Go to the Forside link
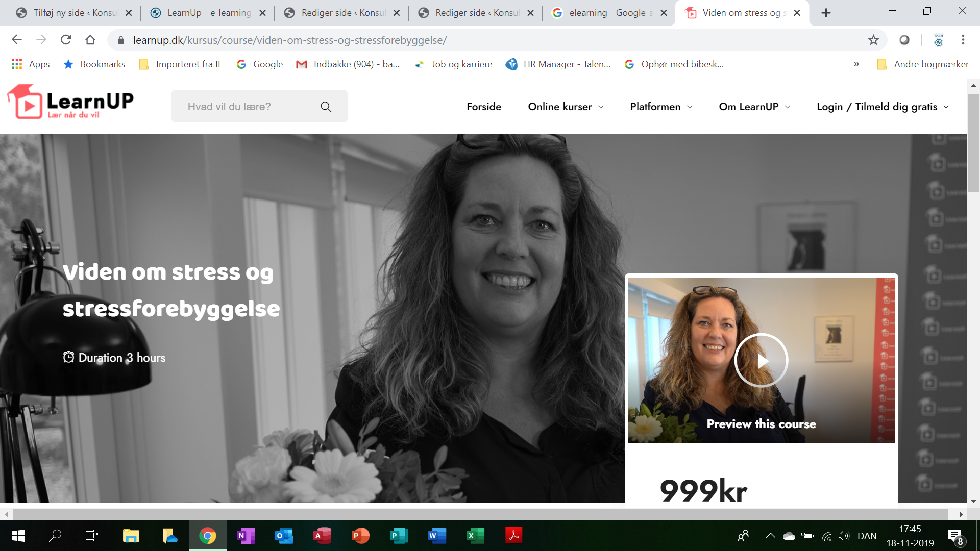This screenshot has height=551, width=980. pyautogui.click(x=483, y=107)
